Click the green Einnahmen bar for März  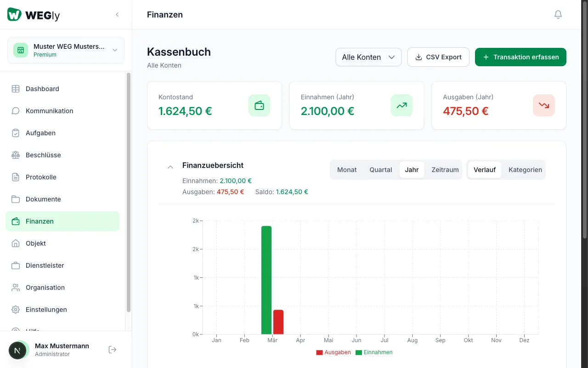coord(266,280)
